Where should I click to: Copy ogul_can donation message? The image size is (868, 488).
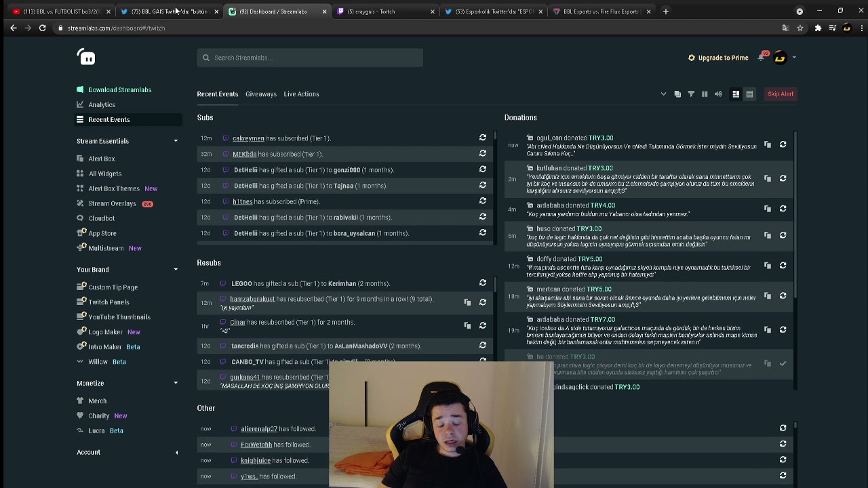[x=768, y=144]
